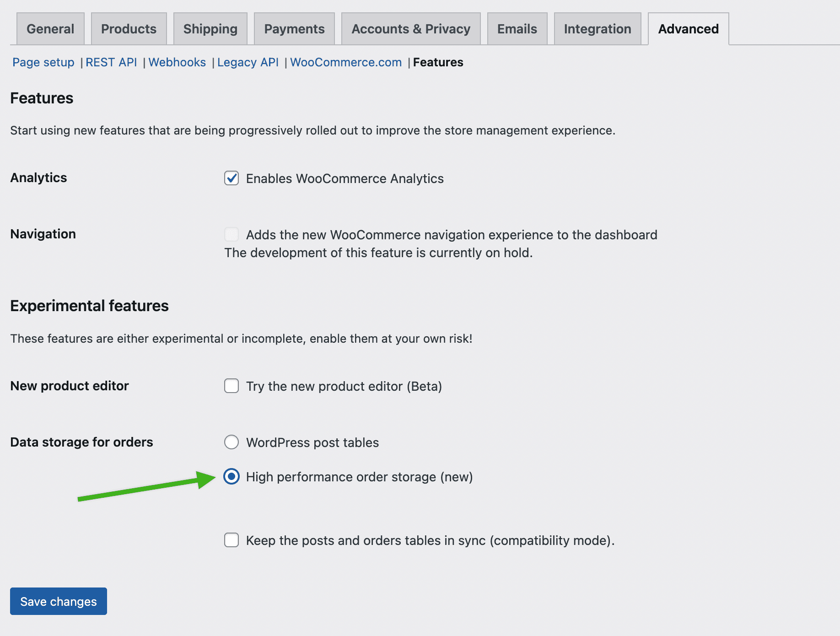Select WordPress post tables for order storage
The height and width of the screenshot is (636, 840).
coord(232,442)
